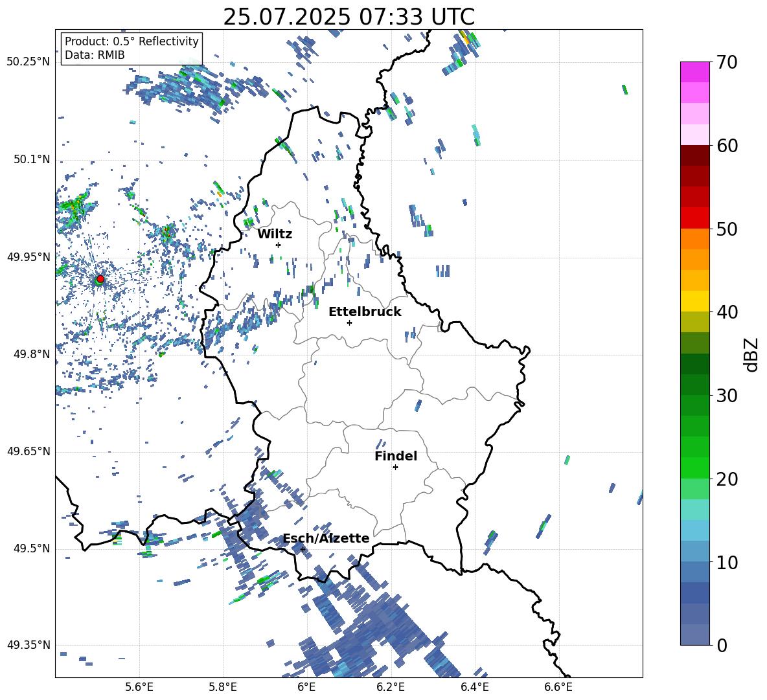
Task: Click the yellow colorbar segment above 40
Action: (x=694, y=301)
